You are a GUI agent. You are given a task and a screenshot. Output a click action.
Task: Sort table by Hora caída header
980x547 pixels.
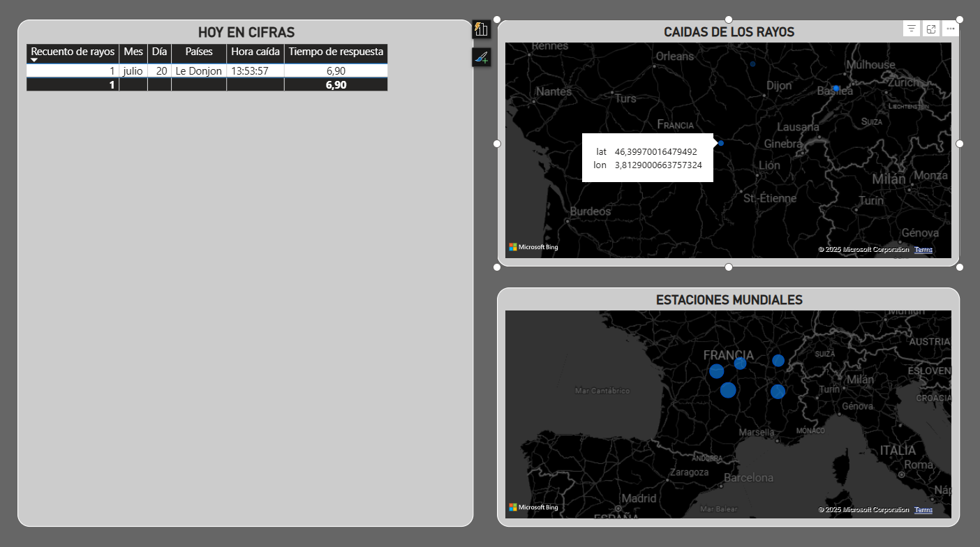tap(255, 52)
